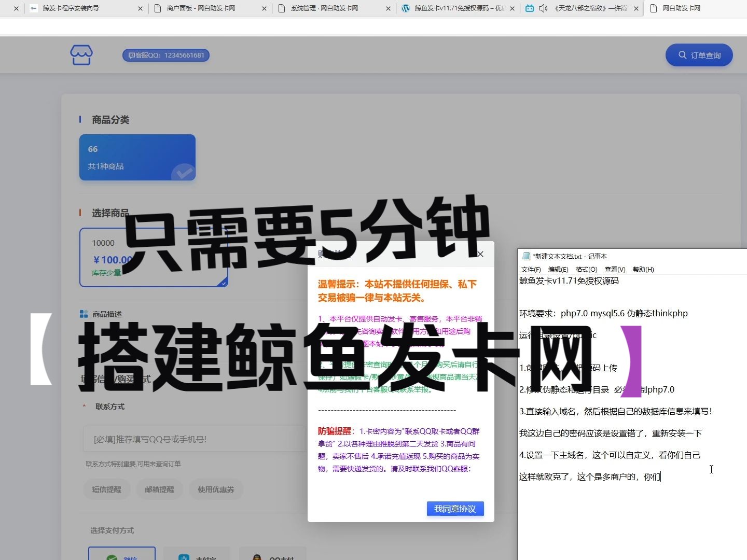Image resolution: width=747 pixels, height=560 pixels.
Task: Click the 鲸发卡程序安装向导 tab favicon
Action: (34, 8)
